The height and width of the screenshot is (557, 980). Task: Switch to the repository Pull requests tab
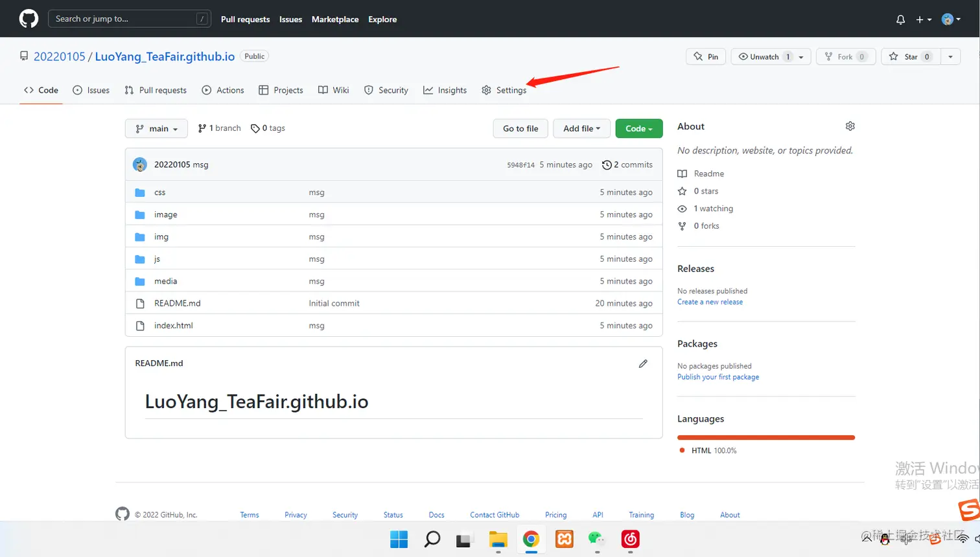156,90
